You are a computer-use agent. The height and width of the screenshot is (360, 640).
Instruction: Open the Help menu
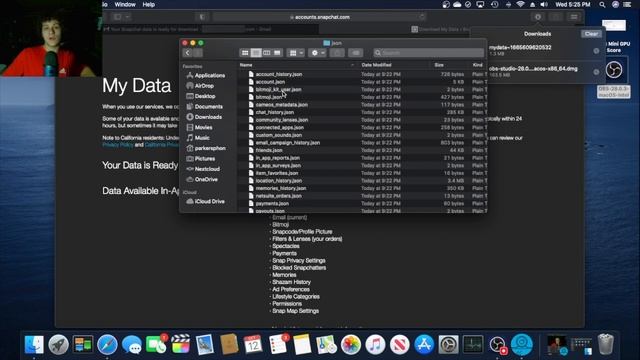(x=149, y=4)
